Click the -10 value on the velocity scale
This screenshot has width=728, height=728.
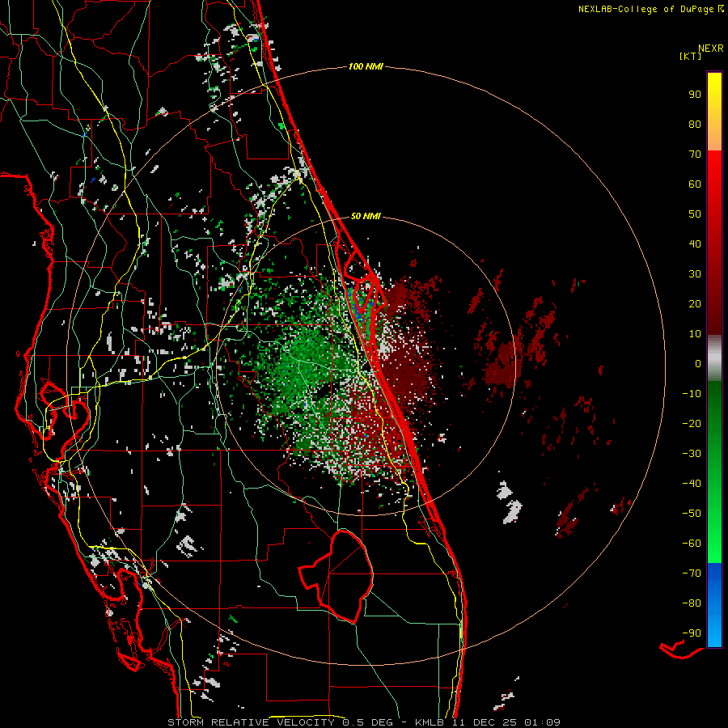click(692, 394)
